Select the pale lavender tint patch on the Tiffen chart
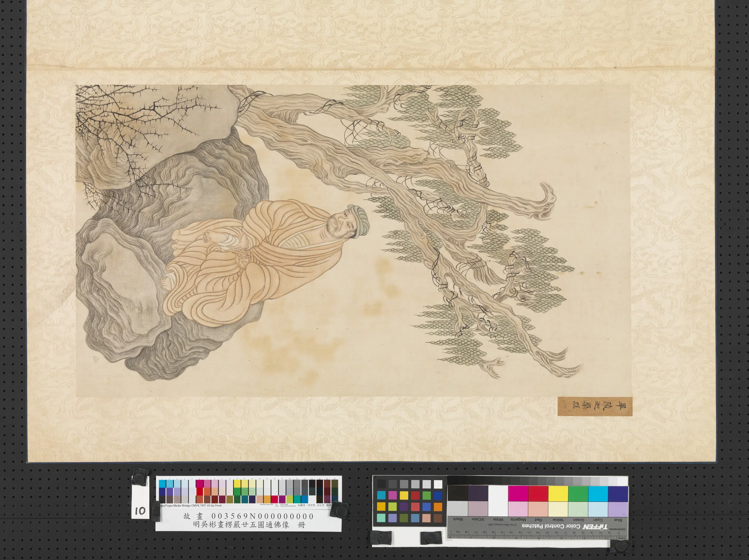Viewport: 749px width, 560px height. (618, 509)
